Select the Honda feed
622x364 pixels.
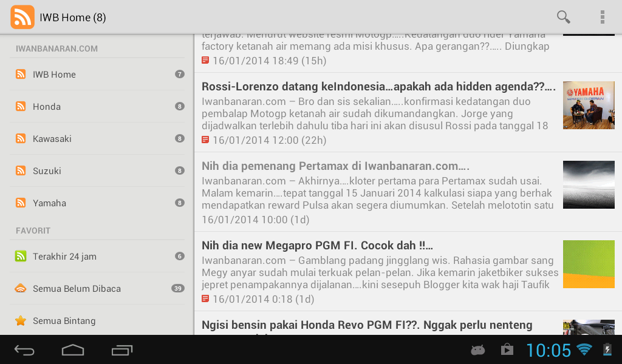click(97, 106)
